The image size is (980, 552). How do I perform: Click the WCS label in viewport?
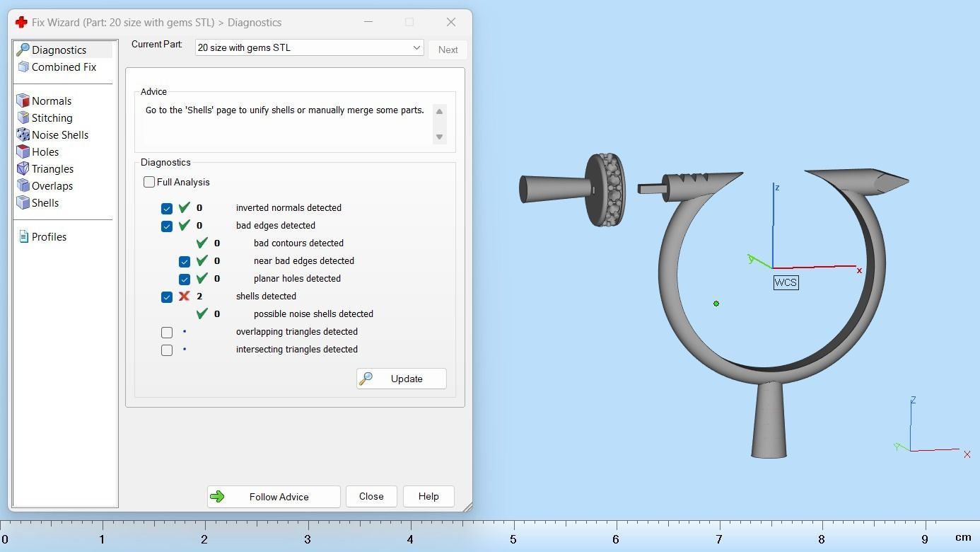pos(786,282)
